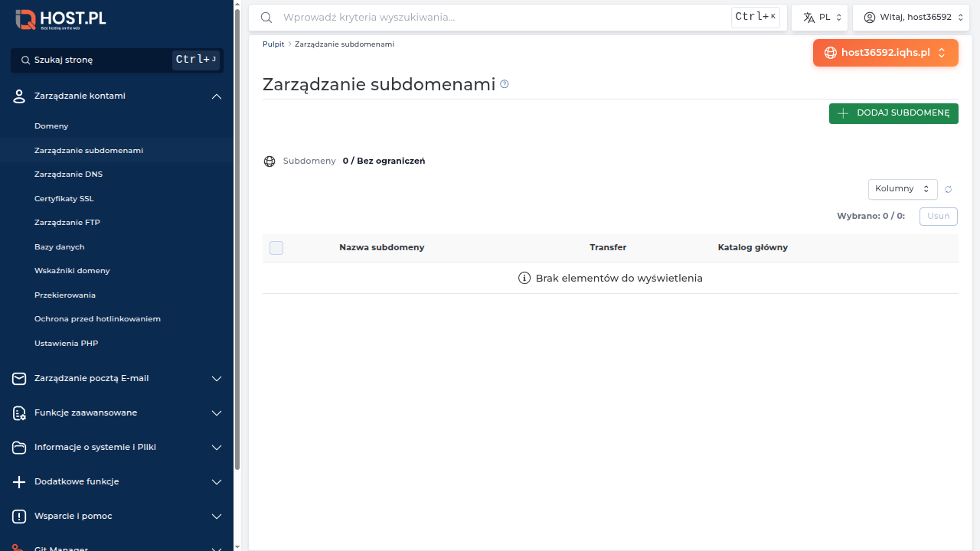Open the Kolumny dropdown
980x551 pixels.
(903, 189)
